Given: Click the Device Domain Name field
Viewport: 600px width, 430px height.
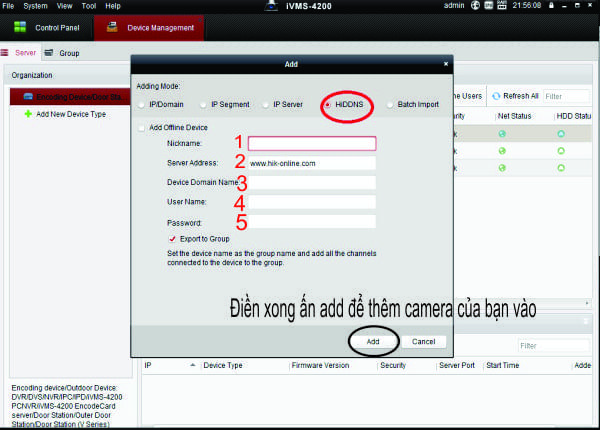Looking at the screenshot, I should pyautogui.click(x=312, y=182).
